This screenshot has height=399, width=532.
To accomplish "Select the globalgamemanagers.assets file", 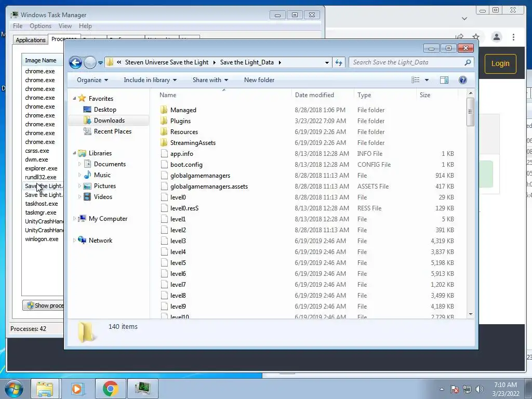I will click(x=209, y=187).
